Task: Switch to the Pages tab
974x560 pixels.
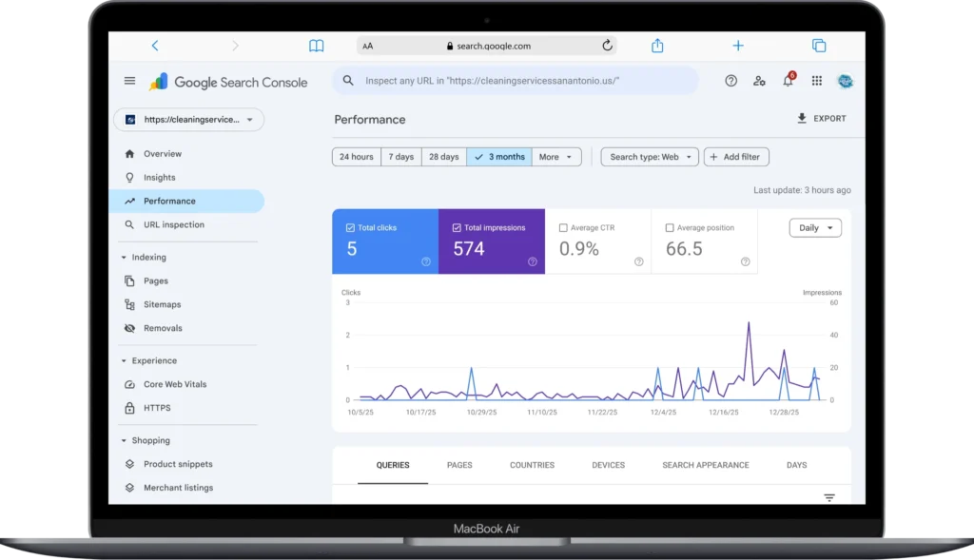Action: point(459,465)
